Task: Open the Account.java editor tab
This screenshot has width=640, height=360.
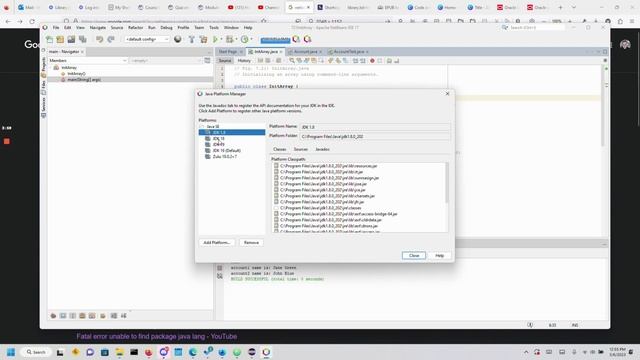Action: [x=305, y=52]
